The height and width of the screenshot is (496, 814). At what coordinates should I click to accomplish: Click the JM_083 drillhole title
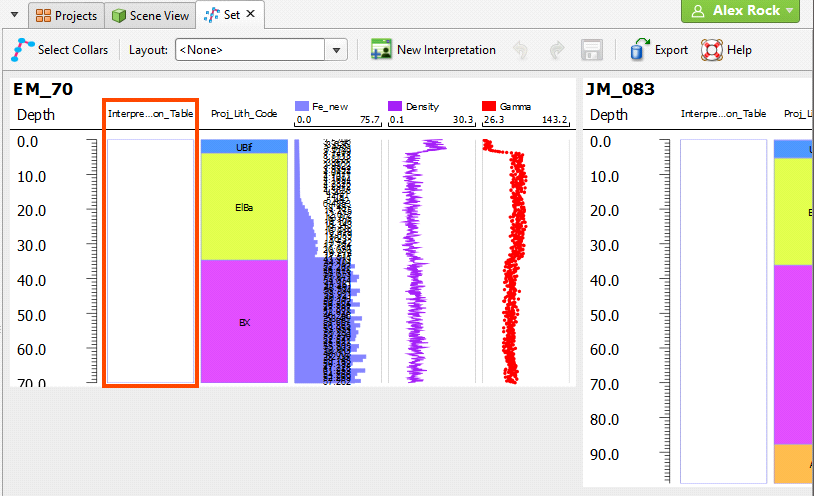pos(622,90)
